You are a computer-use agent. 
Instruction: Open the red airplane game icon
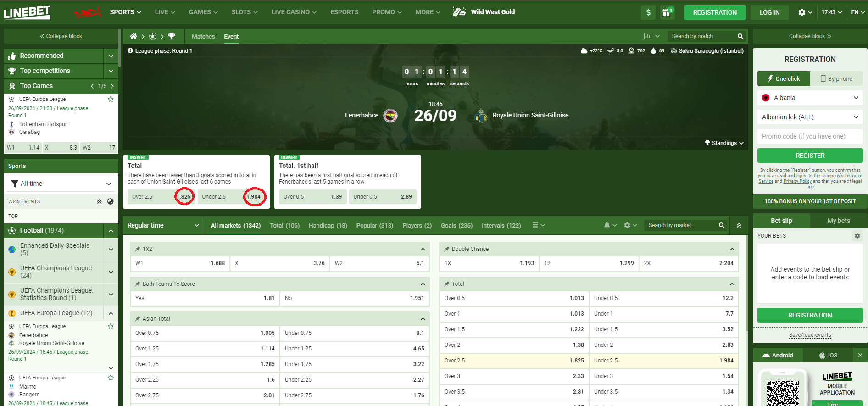(87, 12)
